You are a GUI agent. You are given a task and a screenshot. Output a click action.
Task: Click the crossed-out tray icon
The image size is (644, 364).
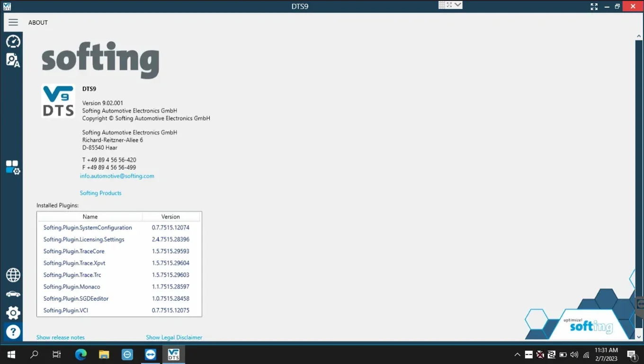click(540, 355)
